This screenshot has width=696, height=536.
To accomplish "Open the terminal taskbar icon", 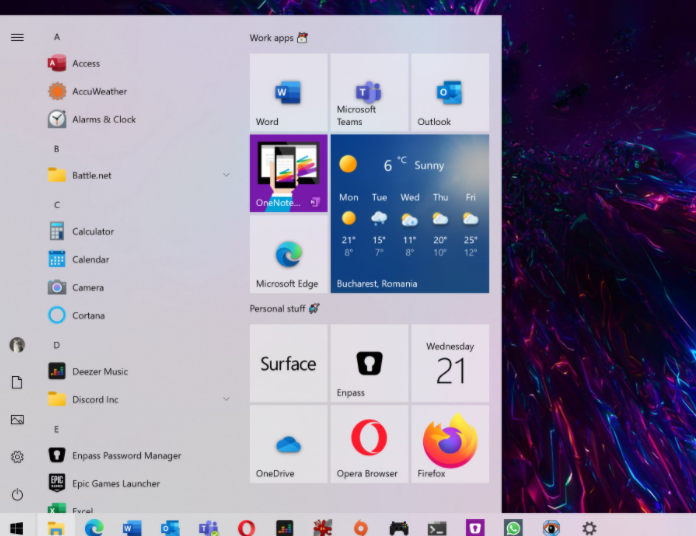I will 437,528.
